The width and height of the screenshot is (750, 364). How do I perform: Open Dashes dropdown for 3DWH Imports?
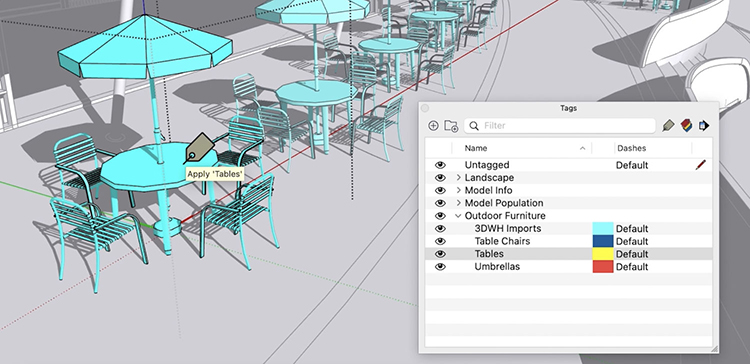pyautogui.click(x=632, y=229)
